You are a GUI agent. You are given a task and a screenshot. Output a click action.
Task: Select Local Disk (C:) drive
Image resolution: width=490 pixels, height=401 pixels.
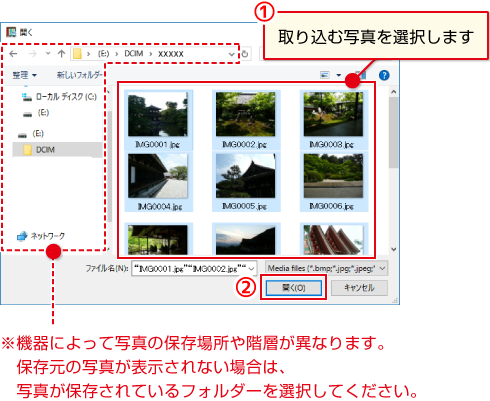[59, 97]
